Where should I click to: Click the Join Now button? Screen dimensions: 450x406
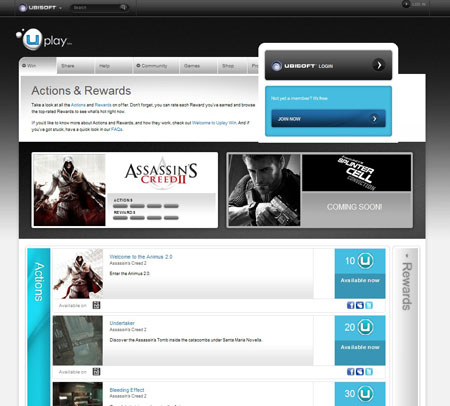coord(328,119)
